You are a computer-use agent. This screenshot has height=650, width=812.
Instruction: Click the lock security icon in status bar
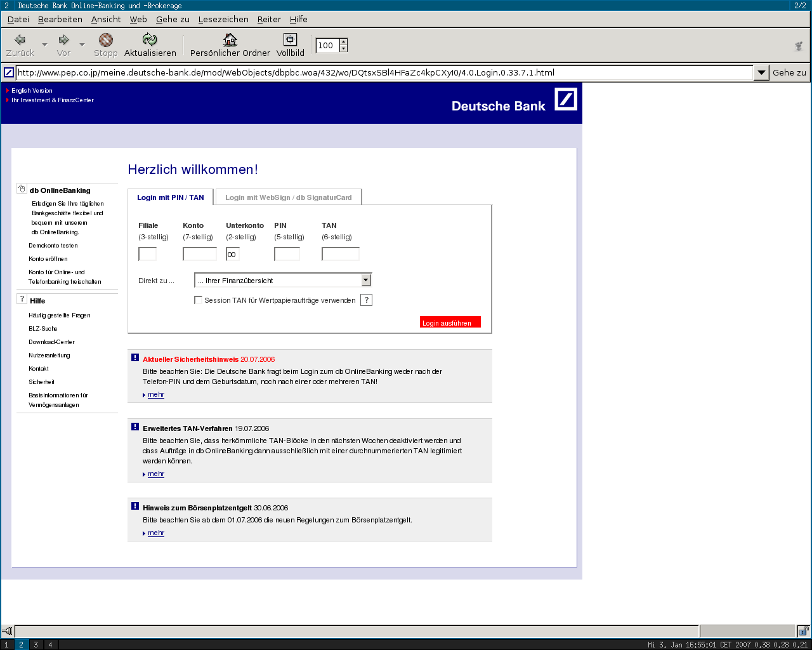(x=803, y=631)
